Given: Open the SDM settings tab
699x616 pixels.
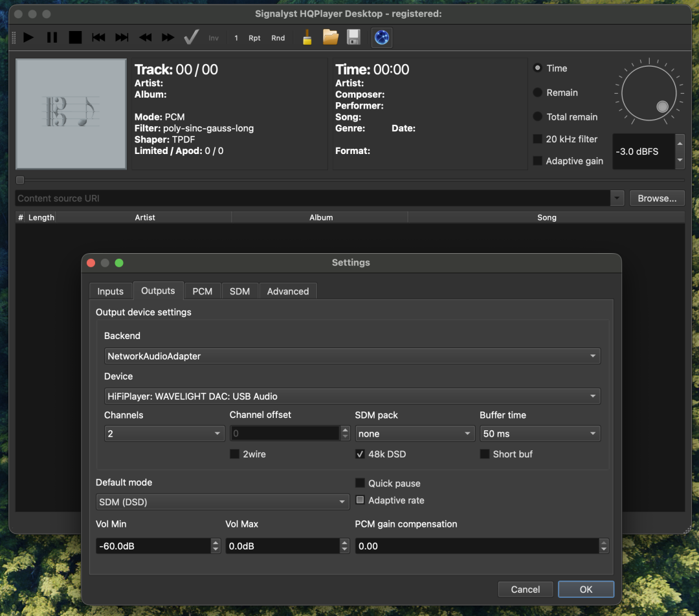Looking at the screenshot, I should click(x=239, y=291).
